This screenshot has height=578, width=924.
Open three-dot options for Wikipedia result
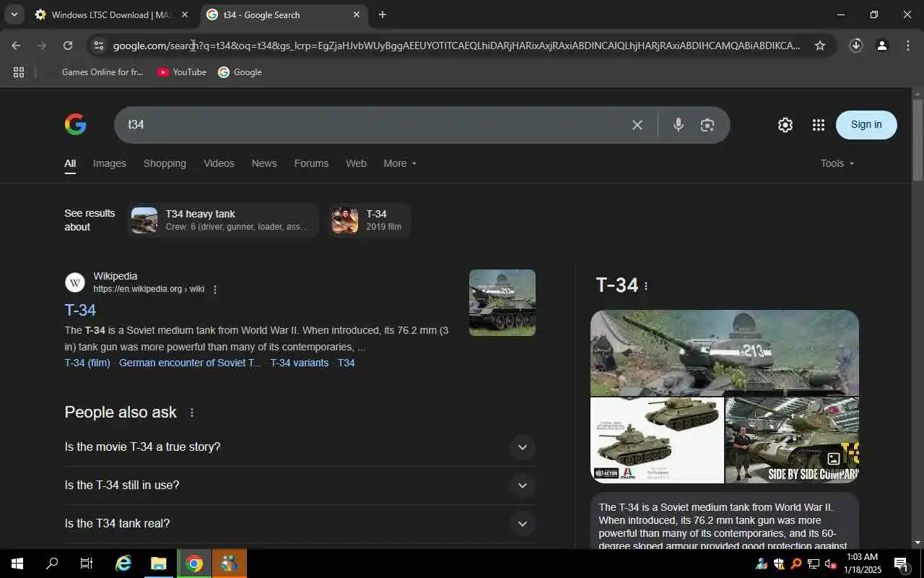(215, 290)
